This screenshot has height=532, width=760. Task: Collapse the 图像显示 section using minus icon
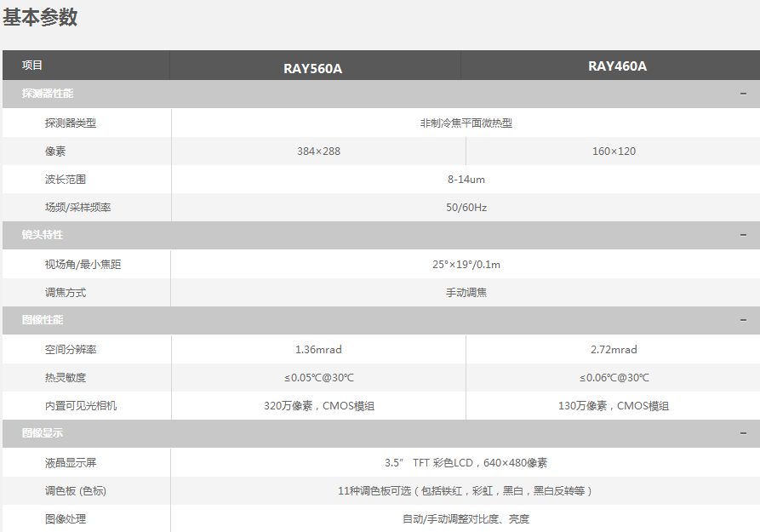pyautogui.click(x=743, y=433)
